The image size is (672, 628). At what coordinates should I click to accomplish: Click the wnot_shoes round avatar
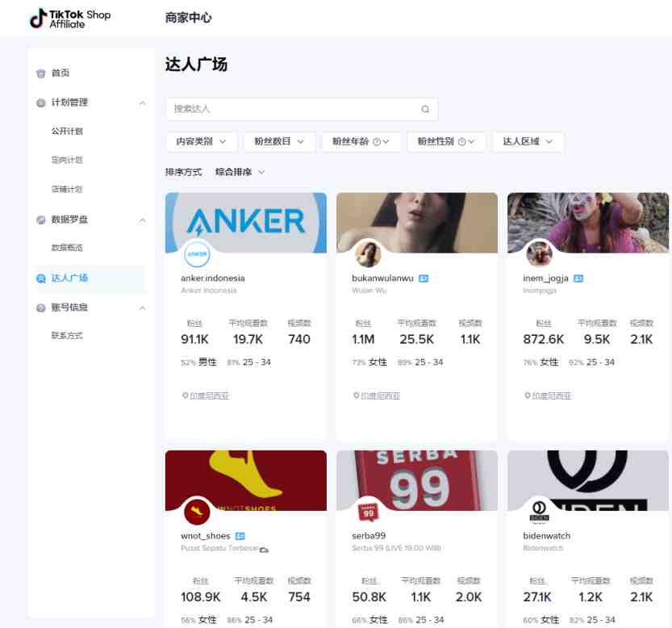197,511
